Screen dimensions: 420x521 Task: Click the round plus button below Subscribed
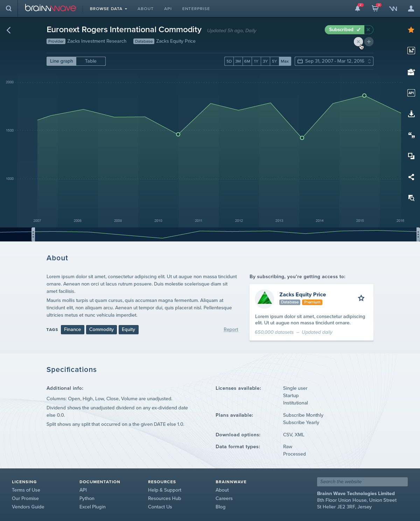click(x=369, y=42)
